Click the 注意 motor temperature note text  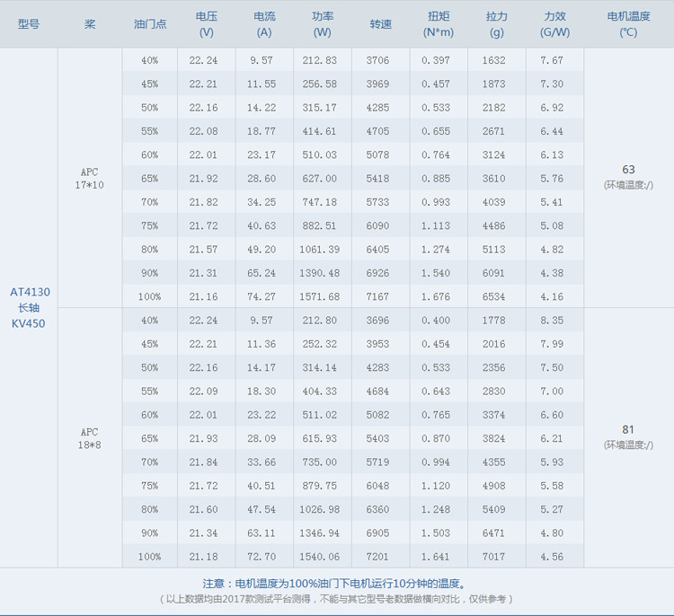coord(334,584)
